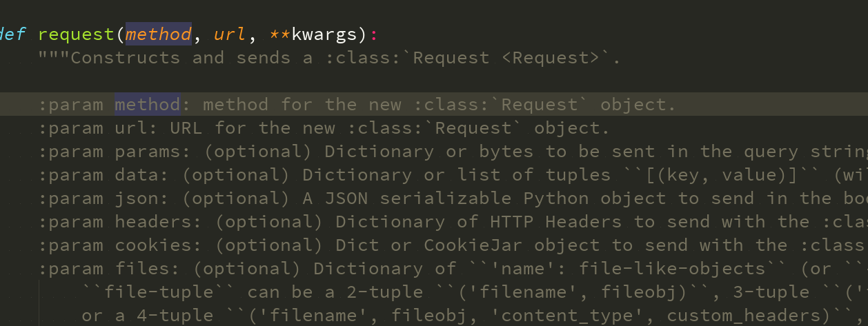Click the params parameter name

point(147,152)
